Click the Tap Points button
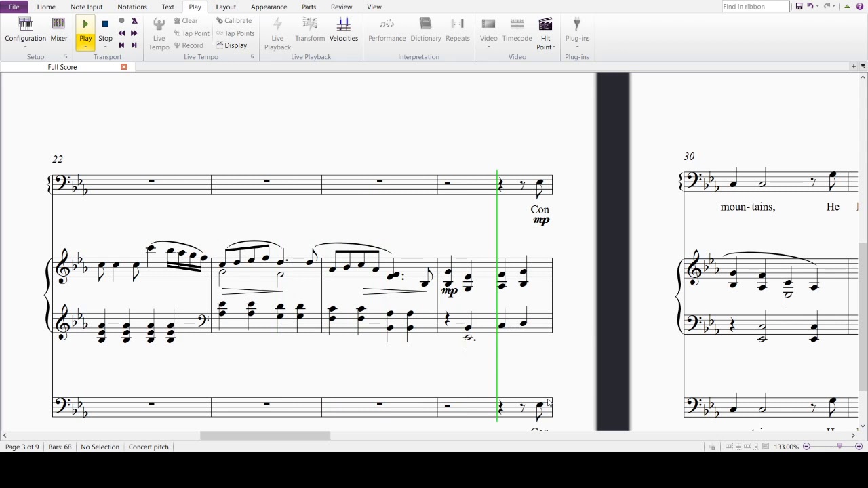Image resolution: width=868 pixels, height=488 pixels. coord(235,33)
